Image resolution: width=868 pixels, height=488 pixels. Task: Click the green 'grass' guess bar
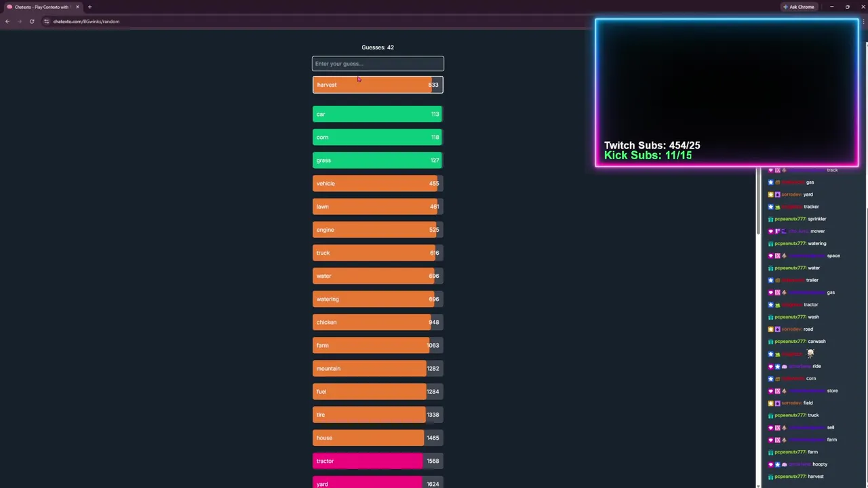[x=378, y=160]
